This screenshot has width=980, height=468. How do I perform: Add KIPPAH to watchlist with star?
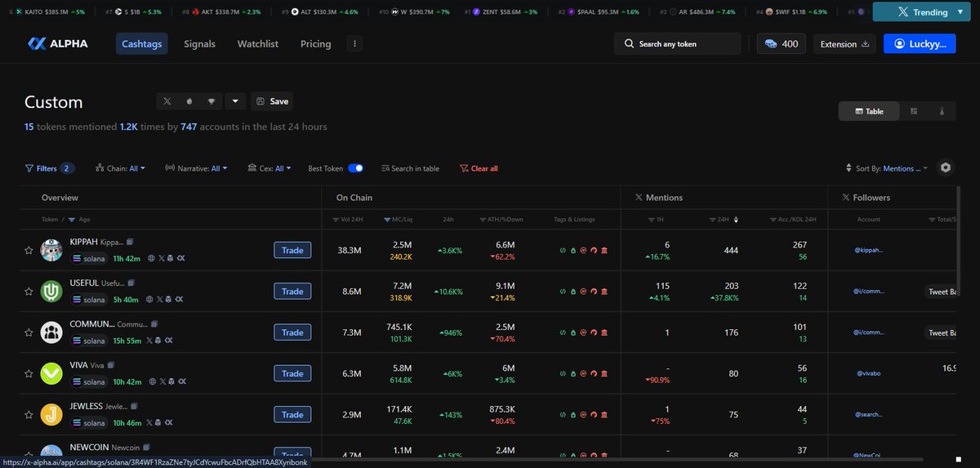pos(29,250)
